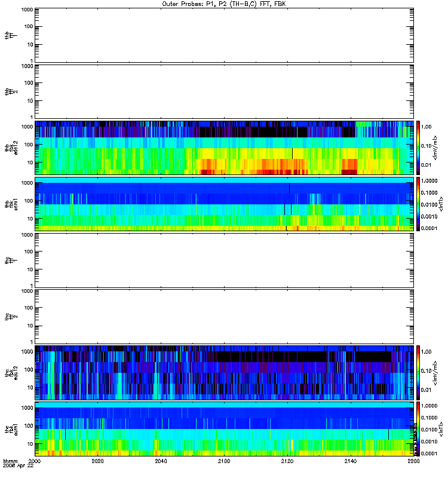Click the '0.0001' tick on thb scm1 colorbar
448x478 pixels.
click(429, 228)
